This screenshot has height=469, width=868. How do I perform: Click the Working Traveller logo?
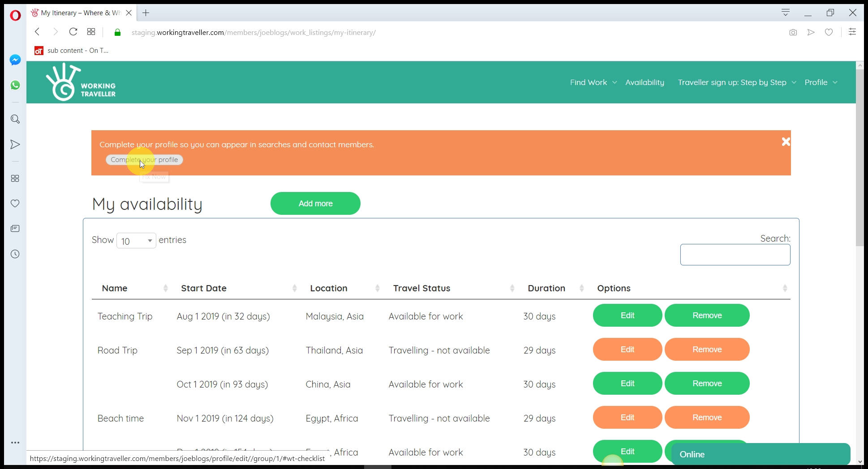click(81, 82)
